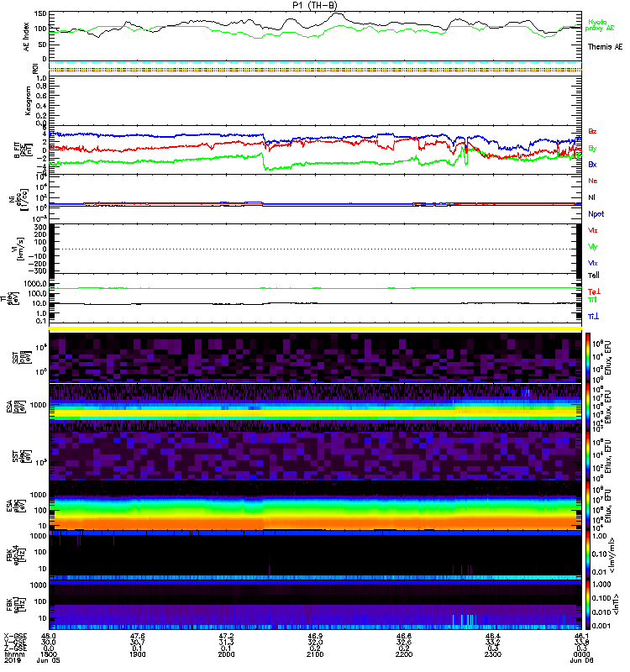Select the blue "Bx" legend entry
Viewport: 630px width, 672px height.
pos(592,164)
